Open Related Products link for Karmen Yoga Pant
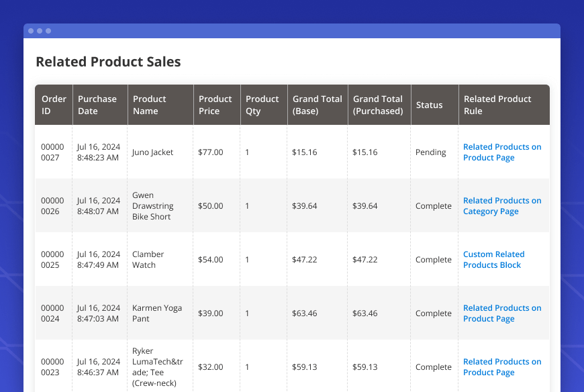The height and width of the screenshot is (392, 584). (501, 313)
